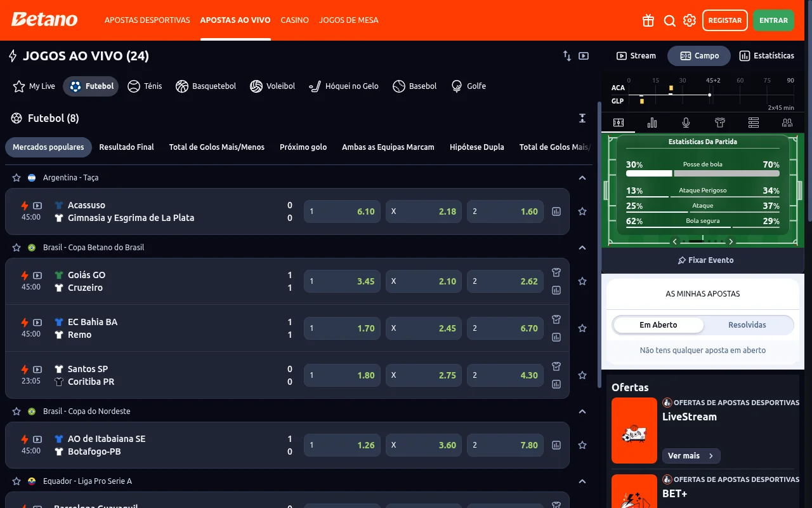Favorite the Goiás GO vs Cruzeiro match star
Screen dimensions: 812x508
(582, 281)
